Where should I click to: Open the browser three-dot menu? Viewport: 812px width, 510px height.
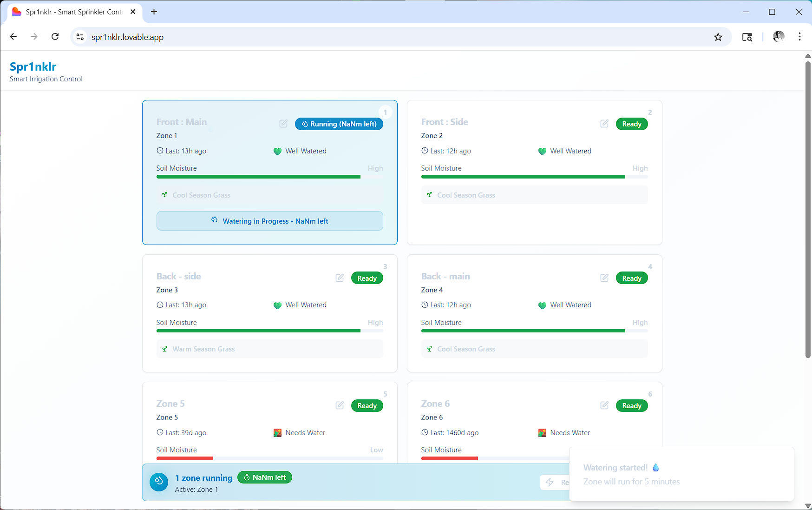coord(799,37)
